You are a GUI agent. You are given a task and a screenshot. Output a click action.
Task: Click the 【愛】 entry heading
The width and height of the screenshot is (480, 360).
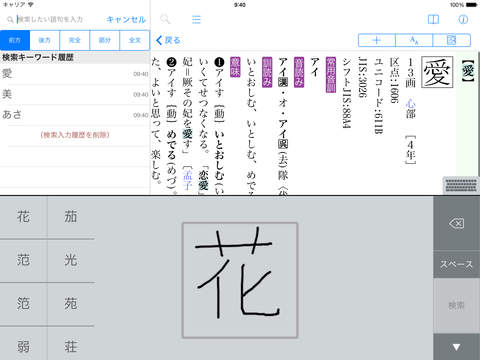[468, 71]
